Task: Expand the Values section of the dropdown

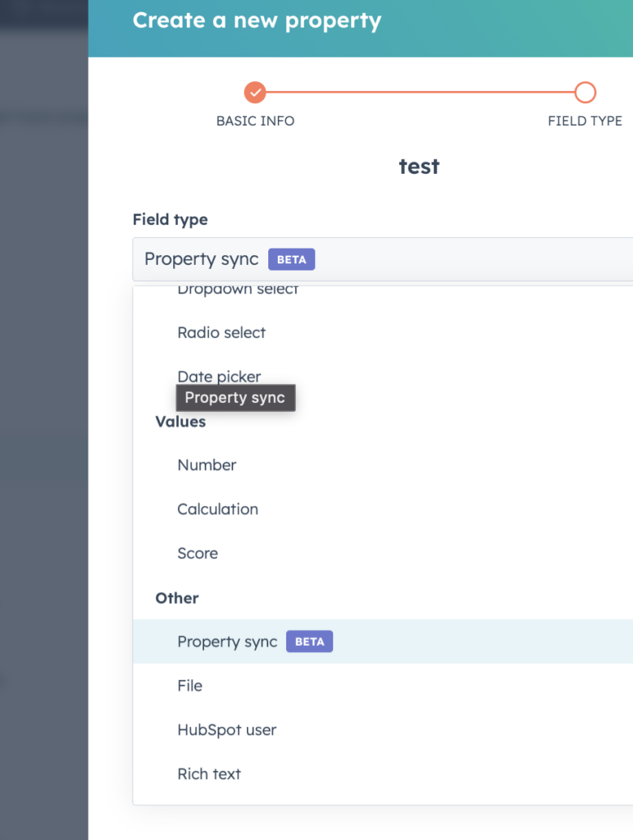Action: tap(180, 421)
